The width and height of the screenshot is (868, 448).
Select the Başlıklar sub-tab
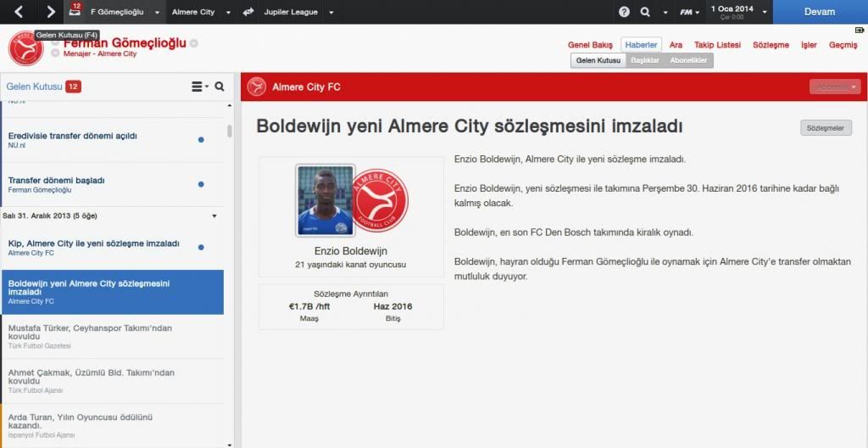645,60
